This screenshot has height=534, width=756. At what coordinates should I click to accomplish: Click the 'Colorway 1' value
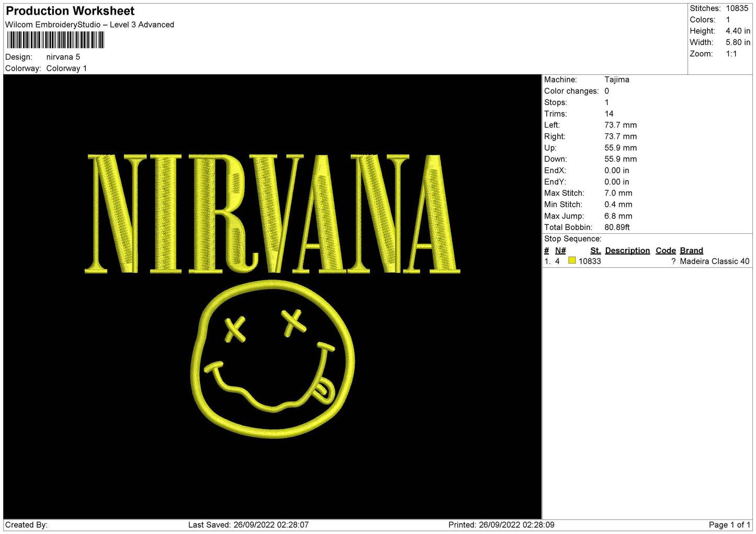coord(66,69)
